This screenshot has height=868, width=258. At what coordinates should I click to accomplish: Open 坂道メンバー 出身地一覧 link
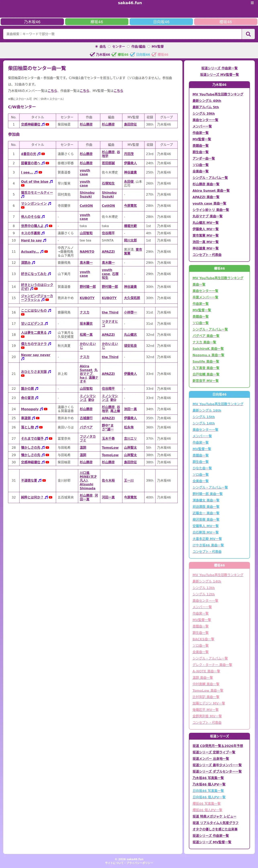[211, 759]
